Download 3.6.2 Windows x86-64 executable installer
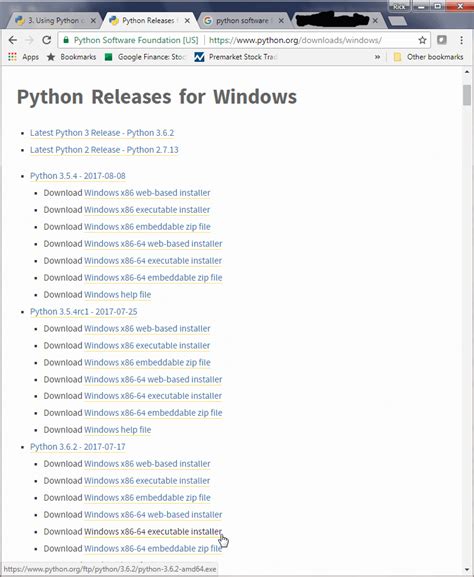Image resolution: width=474 pixels, height=577 pixels. tap(153, 532)
